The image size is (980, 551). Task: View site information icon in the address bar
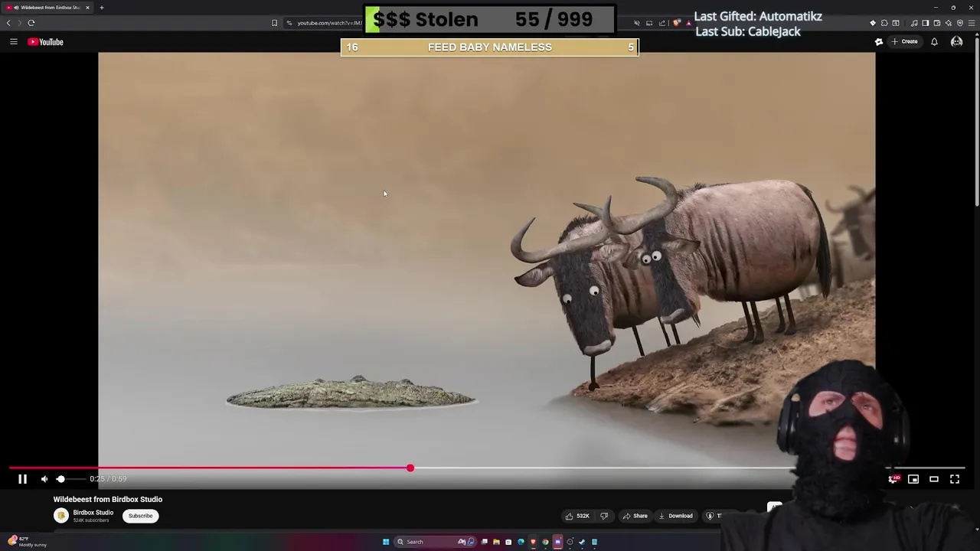tap(289, 23)
